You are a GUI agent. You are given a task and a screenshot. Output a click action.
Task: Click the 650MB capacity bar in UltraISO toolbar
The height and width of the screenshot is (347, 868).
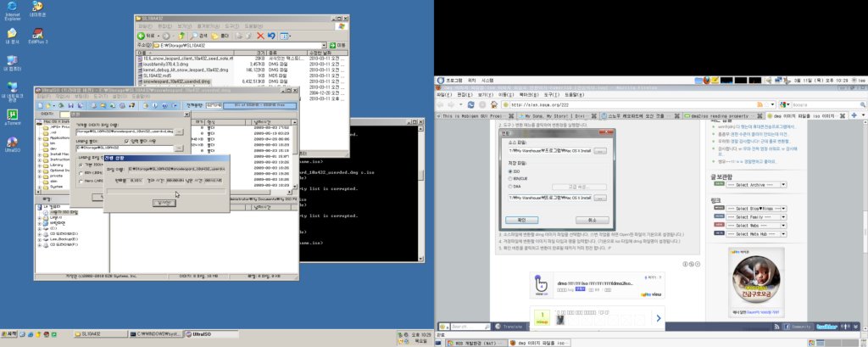[258, 105]
